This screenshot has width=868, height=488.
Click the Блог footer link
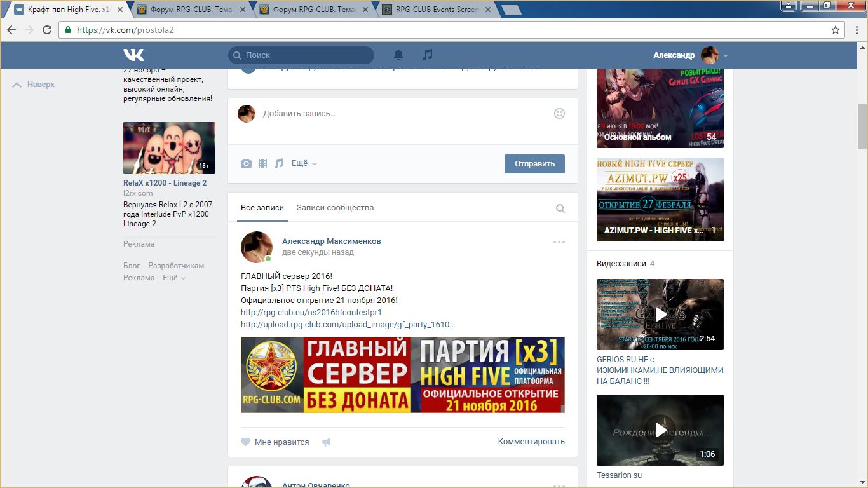pyautogui.click(x=132, y=266)
